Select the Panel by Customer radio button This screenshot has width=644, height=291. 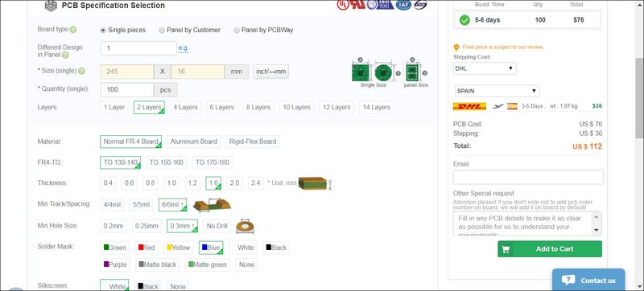click(163, 30)
